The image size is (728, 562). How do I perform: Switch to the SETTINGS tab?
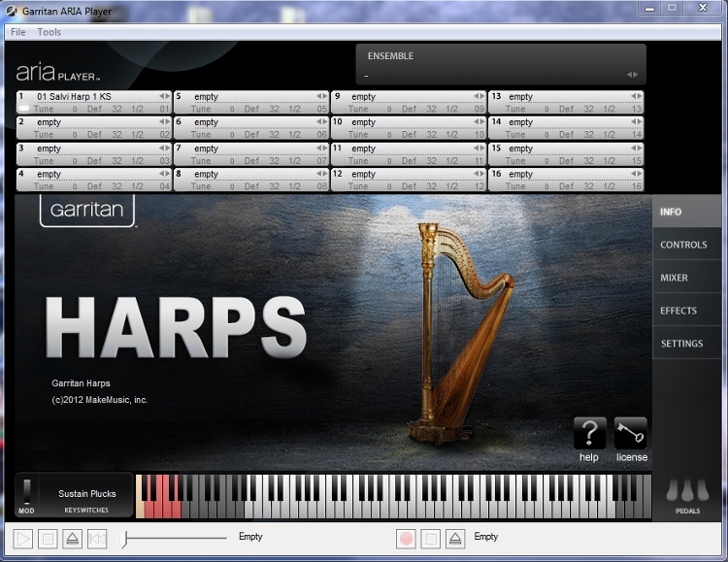coord(686,344)
